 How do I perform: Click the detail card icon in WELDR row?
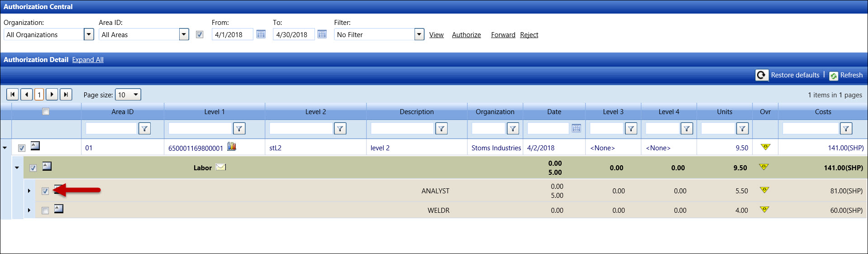[59, 209]
